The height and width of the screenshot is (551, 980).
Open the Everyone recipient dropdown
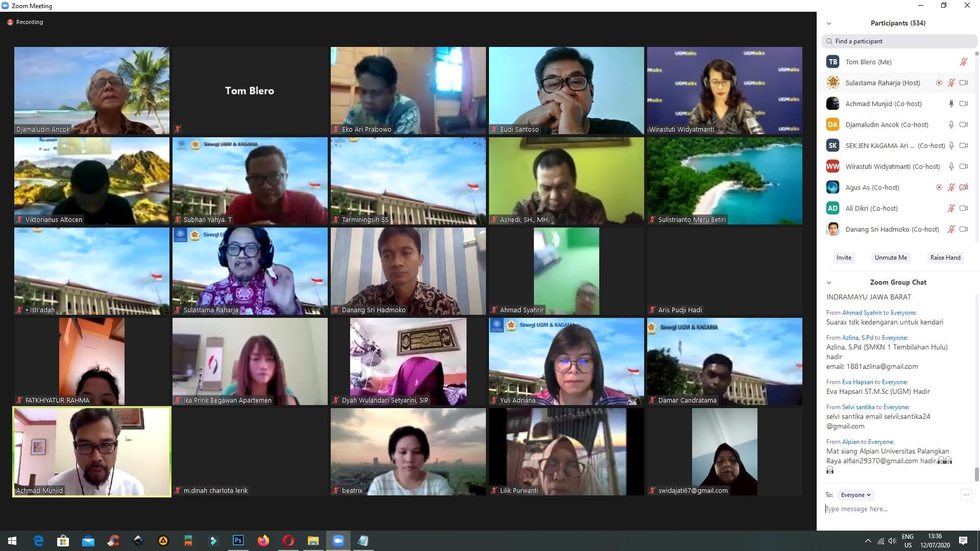855,495
